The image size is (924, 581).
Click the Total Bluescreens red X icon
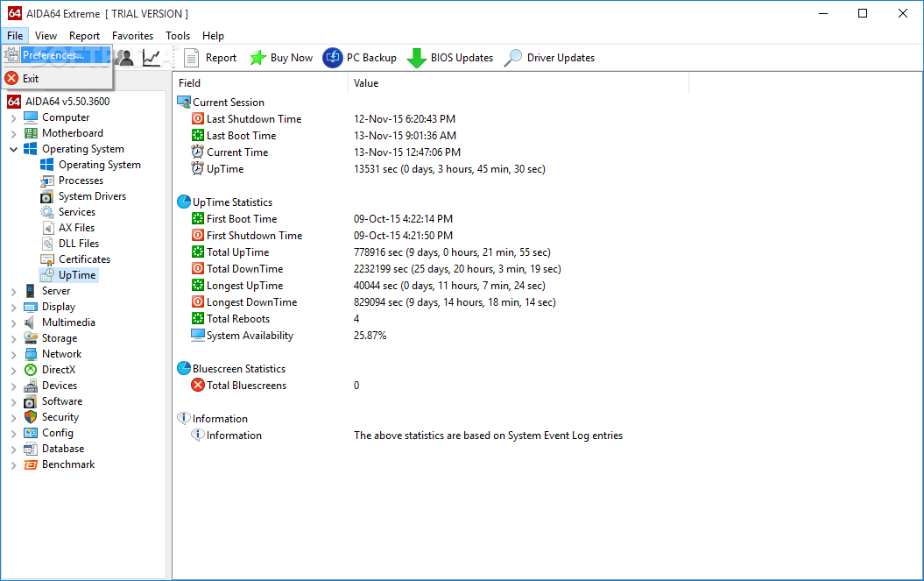tap(198, 386)
